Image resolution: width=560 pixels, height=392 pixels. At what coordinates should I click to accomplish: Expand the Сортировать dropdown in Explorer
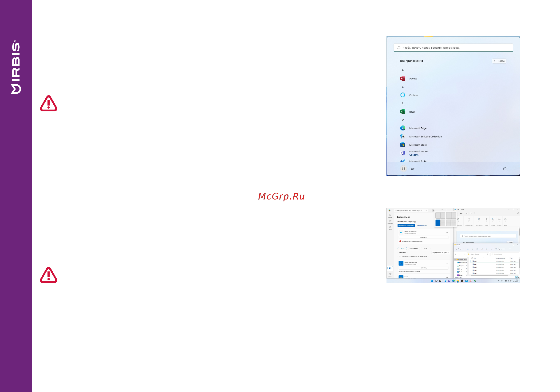click(501, 249)
